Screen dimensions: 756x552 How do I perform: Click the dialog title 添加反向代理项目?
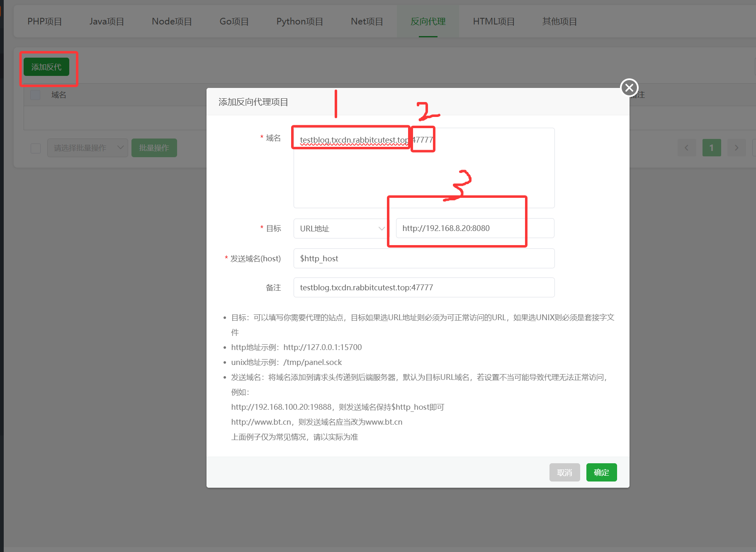pyautogui.click(x=253, y=102)
